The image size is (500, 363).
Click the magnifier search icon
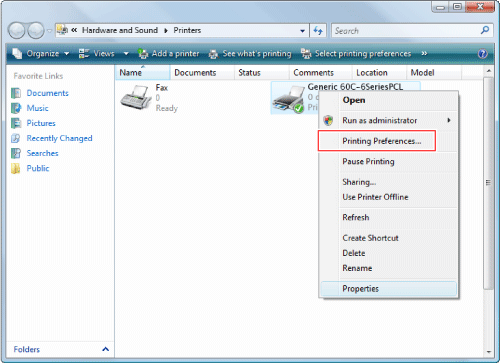click(x=485, y=30)
